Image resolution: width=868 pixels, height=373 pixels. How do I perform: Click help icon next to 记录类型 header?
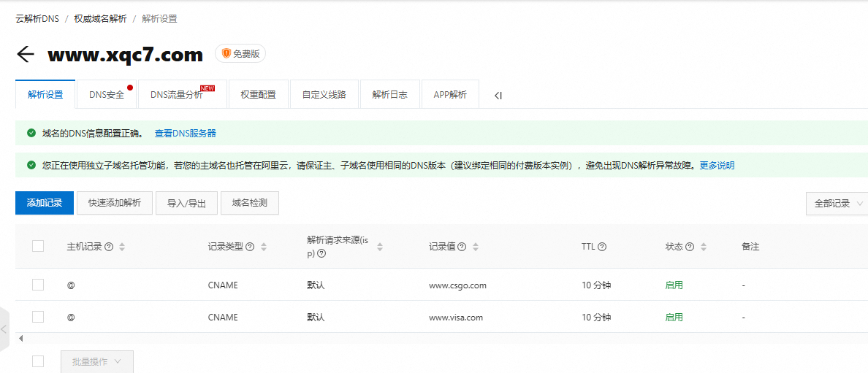[x=250, y=247]
